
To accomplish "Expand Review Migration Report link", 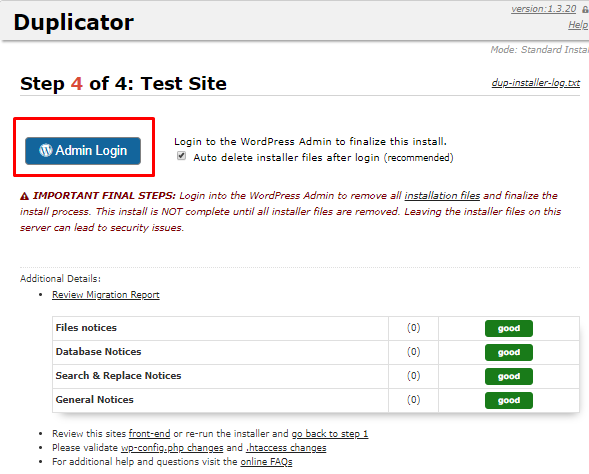I will tap(106, 295).
